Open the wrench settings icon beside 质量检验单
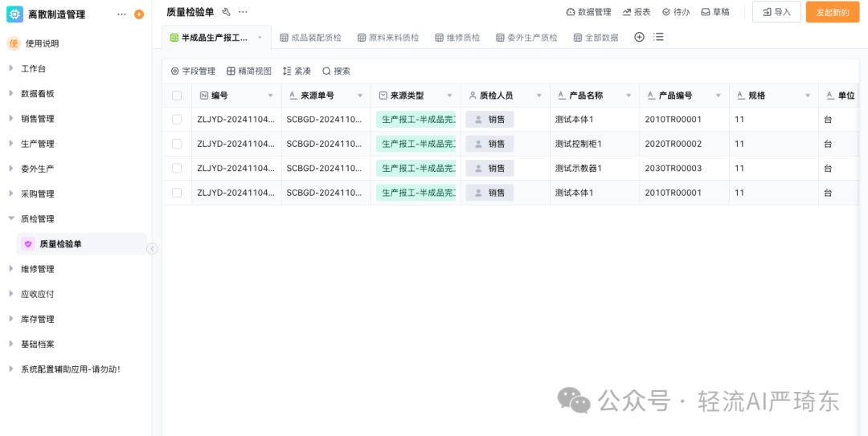This screenshot has height=436, width=868. click(x=226, y=11)
